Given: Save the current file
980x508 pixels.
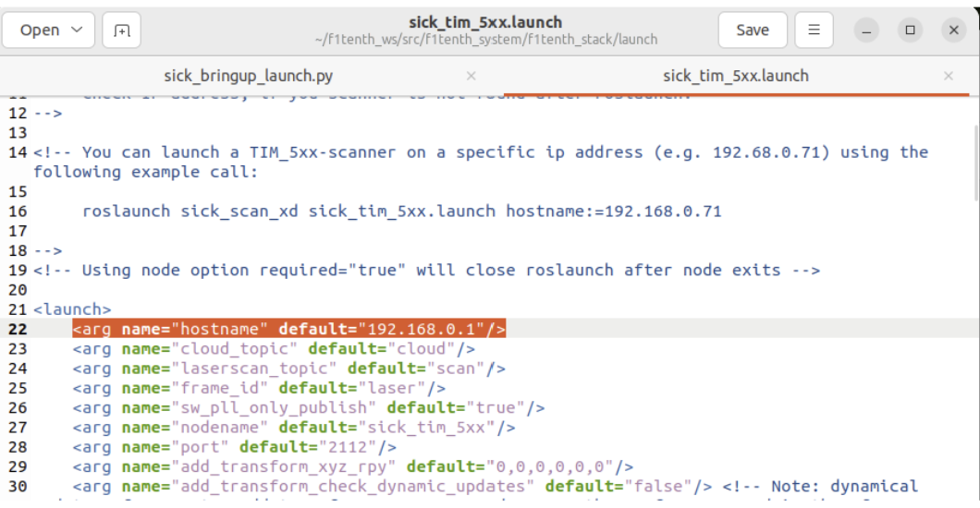Looking at the screenshot, I should click(x=753, y=30).
